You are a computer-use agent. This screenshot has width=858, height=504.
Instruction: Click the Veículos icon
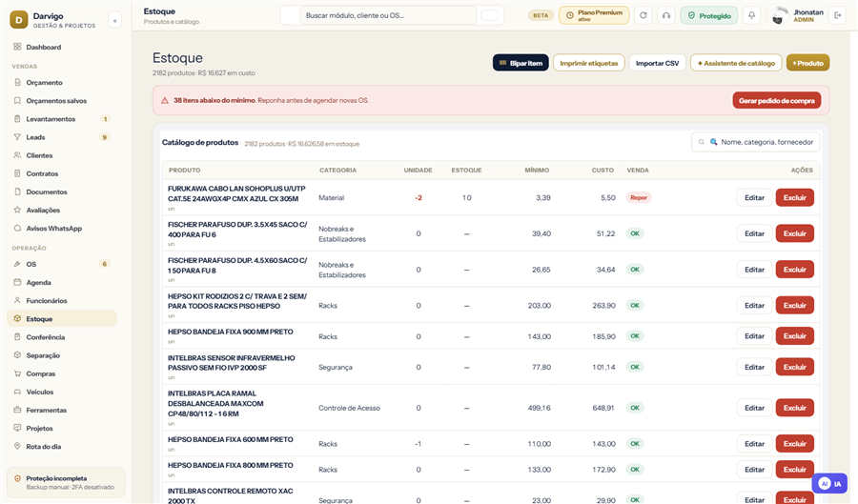click(x=17, y=392)
